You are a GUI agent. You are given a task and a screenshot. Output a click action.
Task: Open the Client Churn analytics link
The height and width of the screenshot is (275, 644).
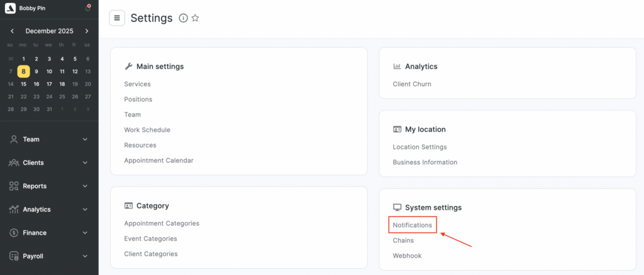[412, 84]
